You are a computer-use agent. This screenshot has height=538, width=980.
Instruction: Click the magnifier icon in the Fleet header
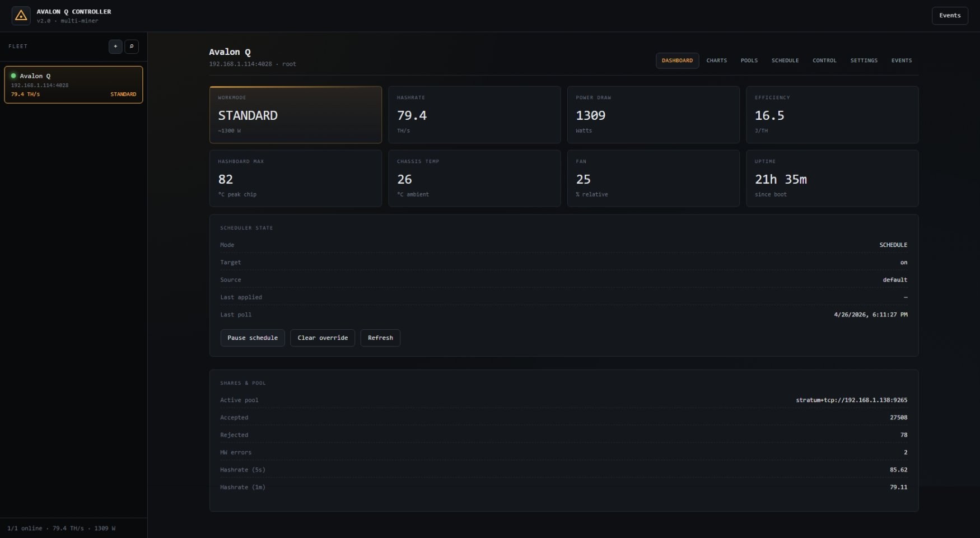132,46
